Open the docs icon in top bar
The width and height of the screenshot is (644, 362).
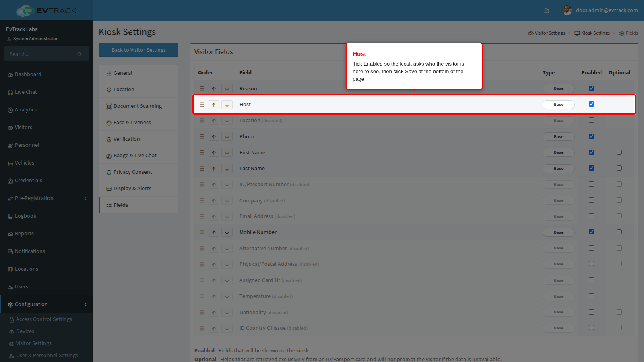point(547,11)
